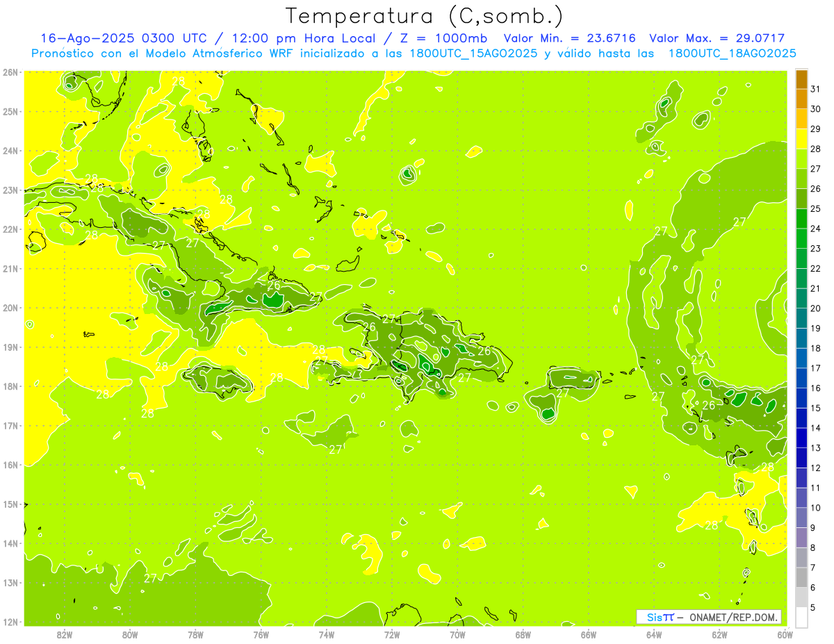Click the legend scale value 24
Screen dimensions: 834x644
point(815,229)
